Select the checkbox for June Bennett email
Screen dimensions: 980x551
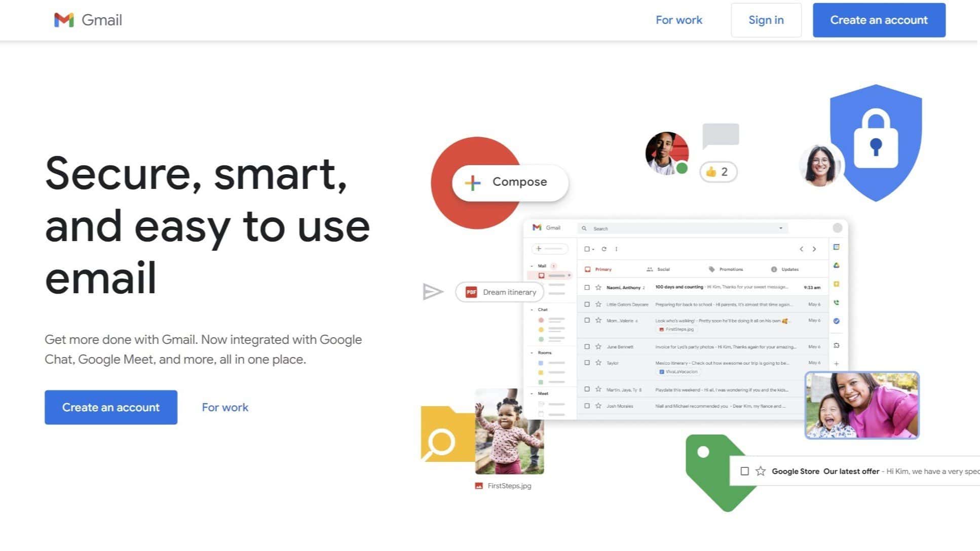pyautogui.click(x=587, y=346)
